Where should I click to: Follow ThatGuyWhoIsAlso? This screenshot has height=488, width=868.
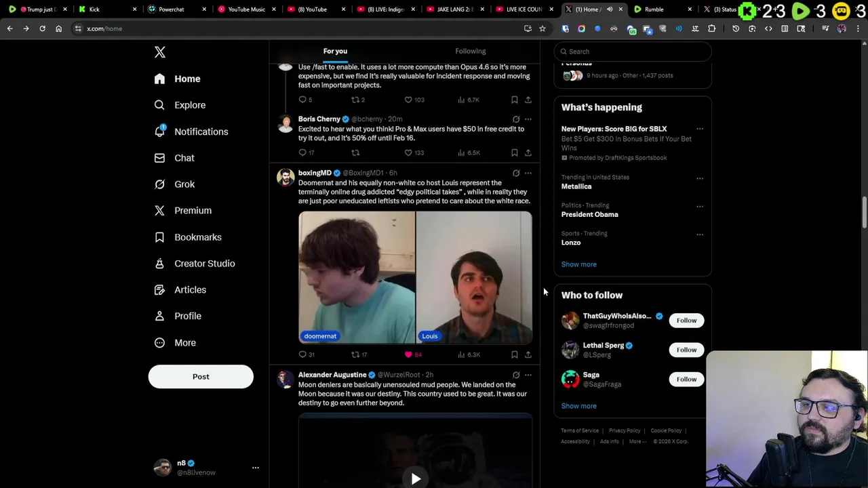pos(686,321)
